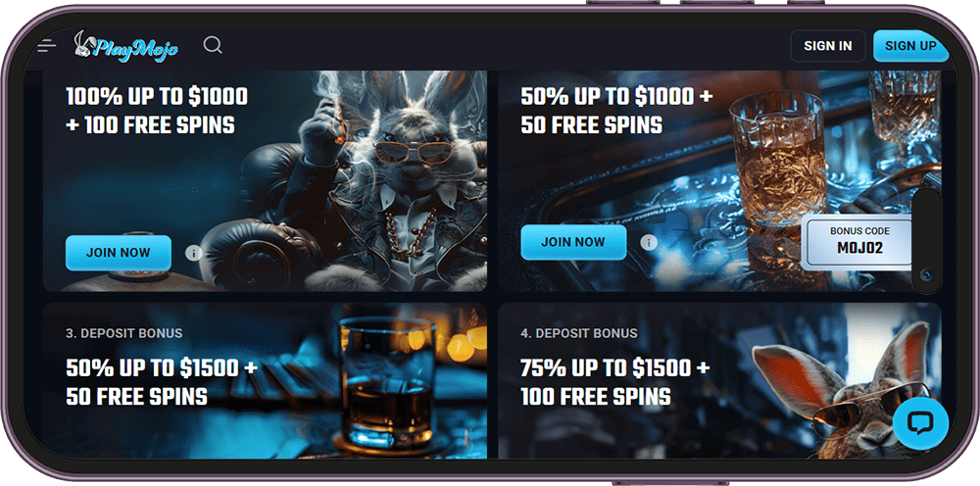
Task: Open the 3. Deposit Bonus card
Action: (265, 381)
